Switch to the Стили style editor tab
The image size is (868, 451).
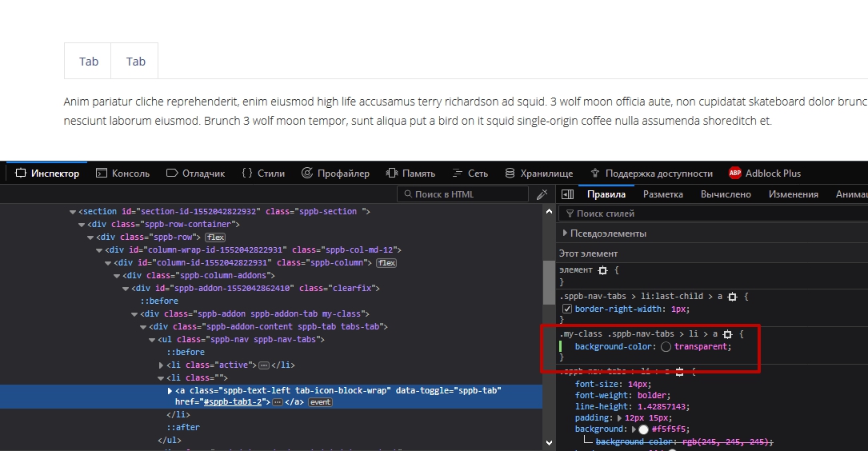pyautogui.click(x=263, y=174)
